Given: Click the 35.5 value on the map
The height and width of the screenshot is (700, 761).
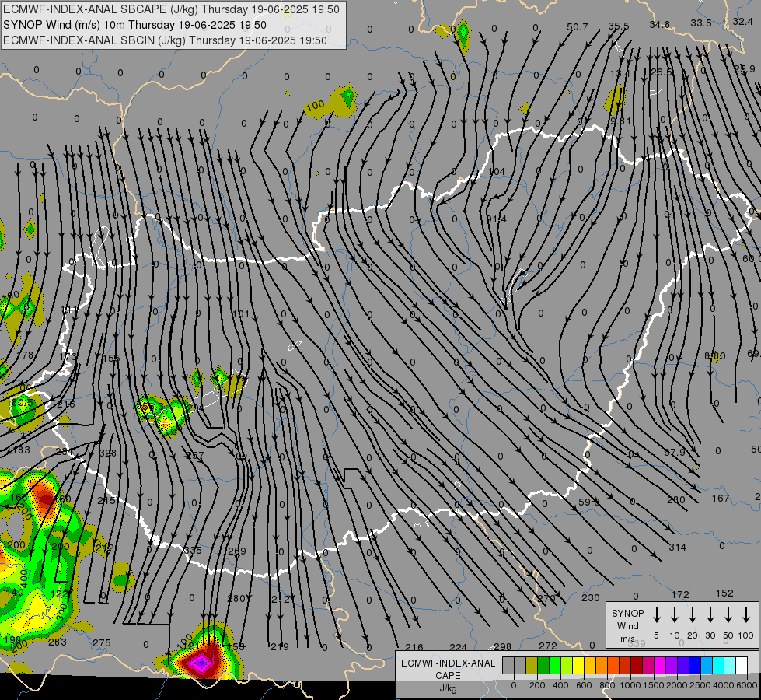Looking at the screenshot, I should pyautogui.click(x=618, y=26).
